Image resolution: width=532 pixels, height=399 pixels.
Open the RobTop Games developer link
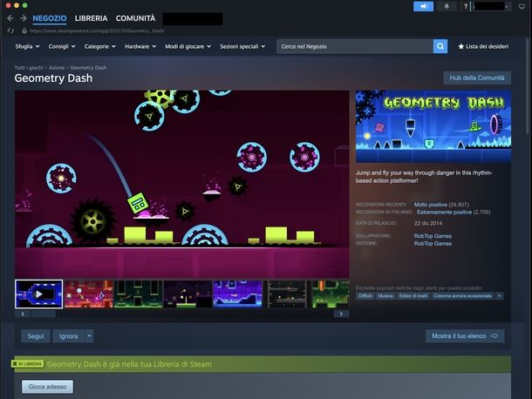[433, 236]
